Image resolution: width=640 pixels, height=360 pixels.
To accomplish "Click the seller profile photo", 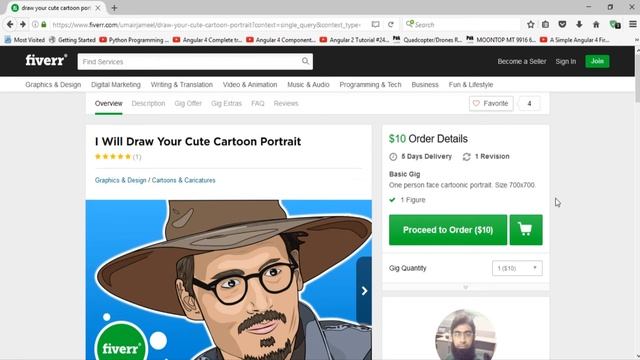I will (x=465, y=335).
